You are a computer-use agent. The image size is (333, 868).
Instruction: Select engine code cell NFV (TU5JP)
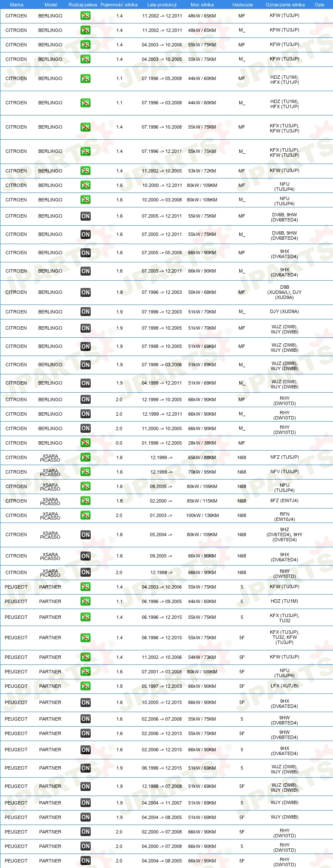click(x=284, y=471)
